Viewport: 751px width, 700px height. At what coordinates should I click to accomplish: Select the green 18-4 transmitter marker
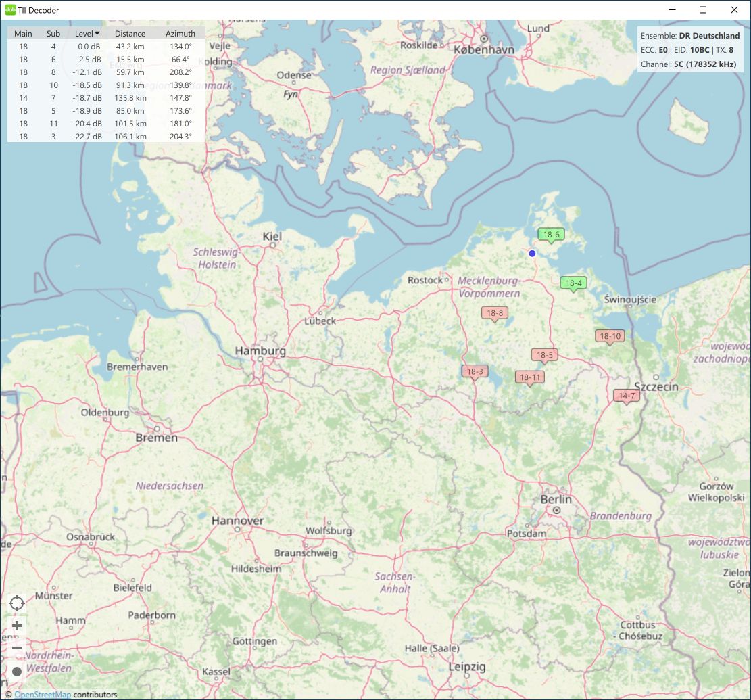coord(573,283)
